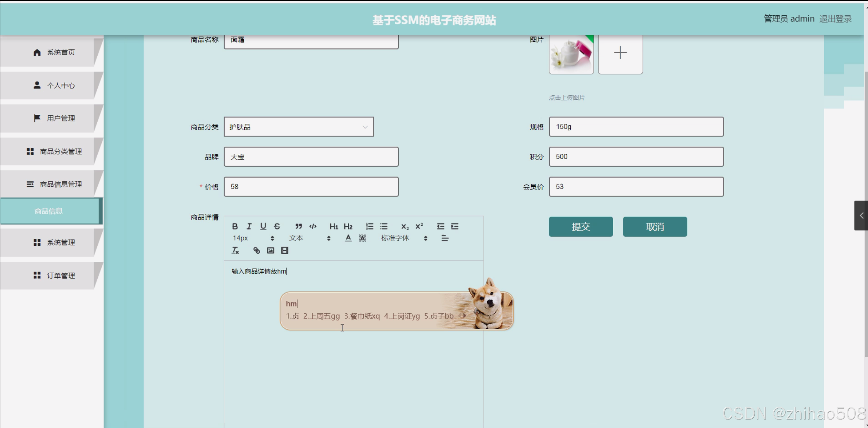Viewport: 868px width, 428px height.
Task: Toggle strikethrough text formatting
Action: click(277, 226)
